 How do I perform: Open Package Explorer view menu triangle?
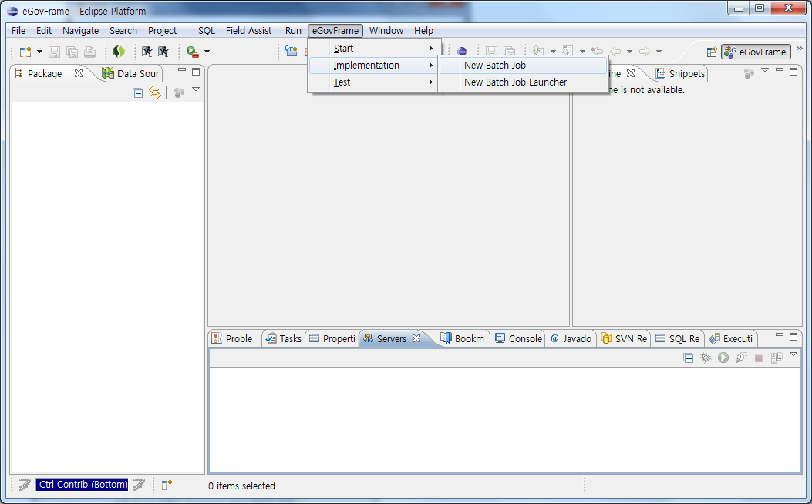point(196,90)
